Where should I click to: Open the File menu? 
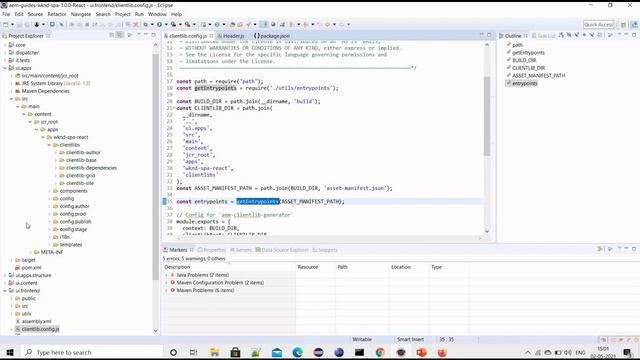pyautogui.click(x=6, y=14)
